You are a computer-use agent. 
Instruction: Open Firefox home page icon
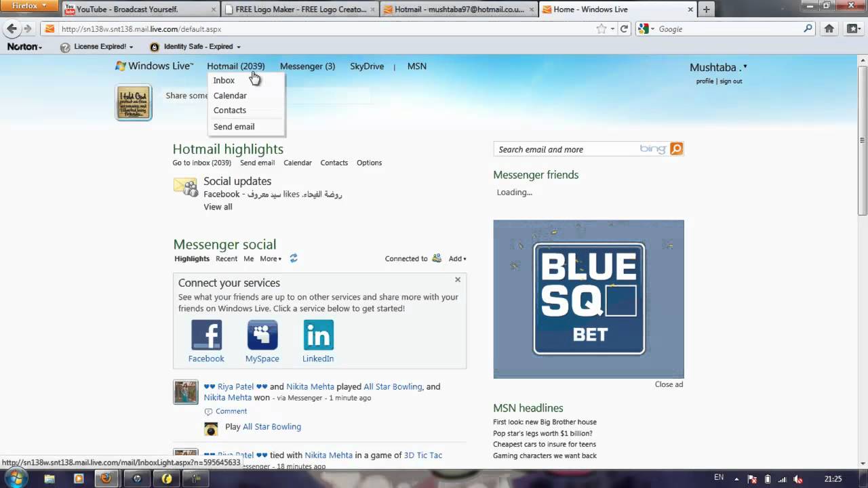click(x=829, y=28)
